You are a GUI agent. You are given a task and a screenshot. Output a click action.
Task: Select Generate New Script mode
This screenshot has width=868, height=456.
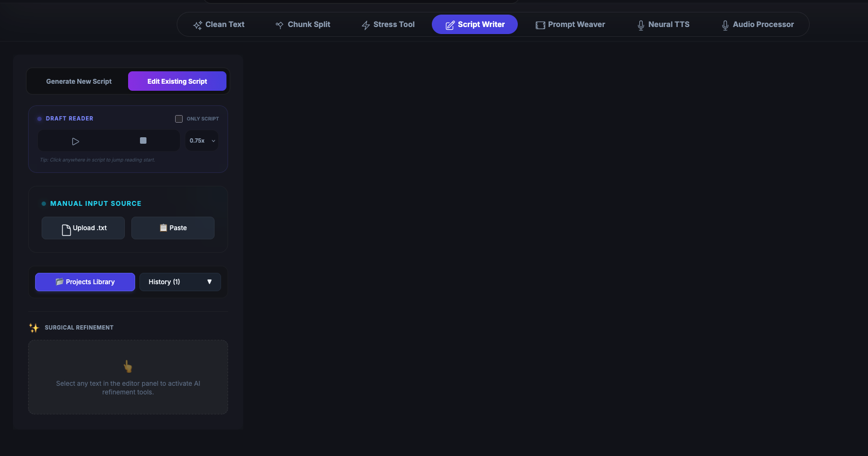pos(79,82)
